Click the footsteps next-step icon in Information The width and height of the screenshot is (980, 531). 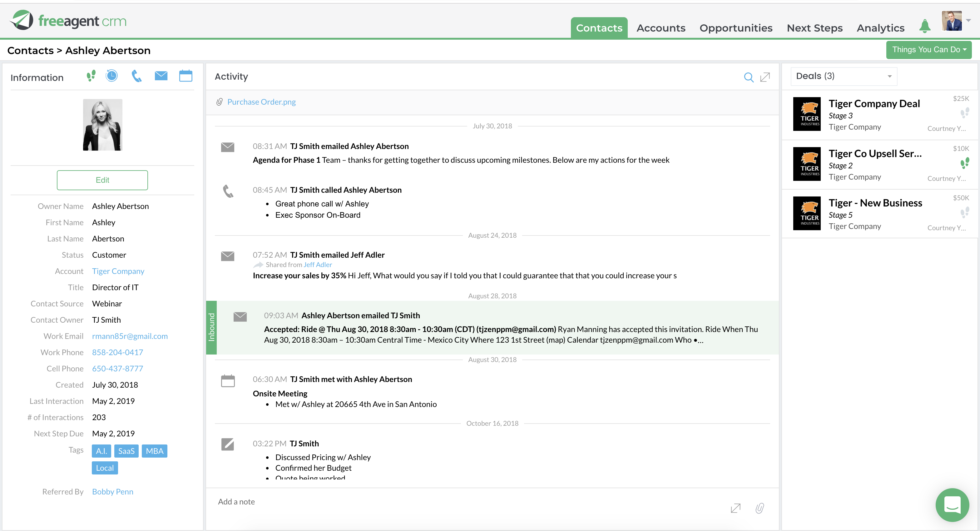(x=91, y=76)
